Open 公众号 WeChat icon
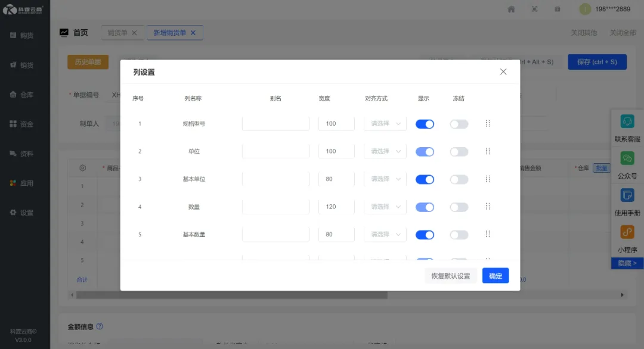644x349 pixels. 627,158
